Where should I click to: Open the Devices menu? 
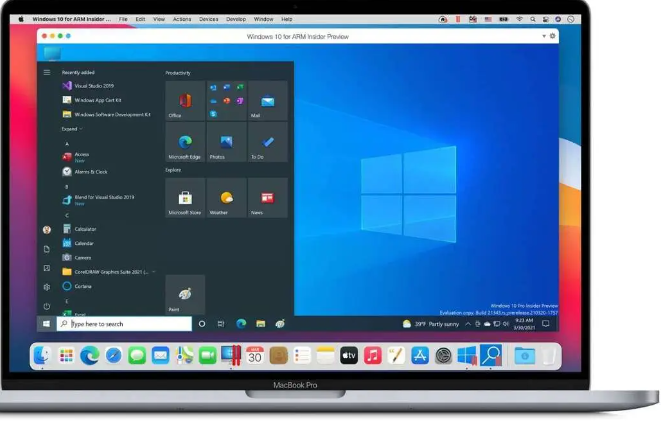coord(209,19)
